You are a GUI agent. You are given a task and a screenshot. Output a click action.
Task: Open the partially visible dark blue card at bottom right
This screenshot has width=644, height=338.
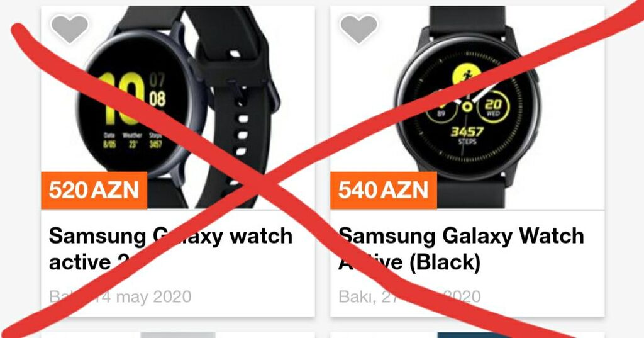467,335
